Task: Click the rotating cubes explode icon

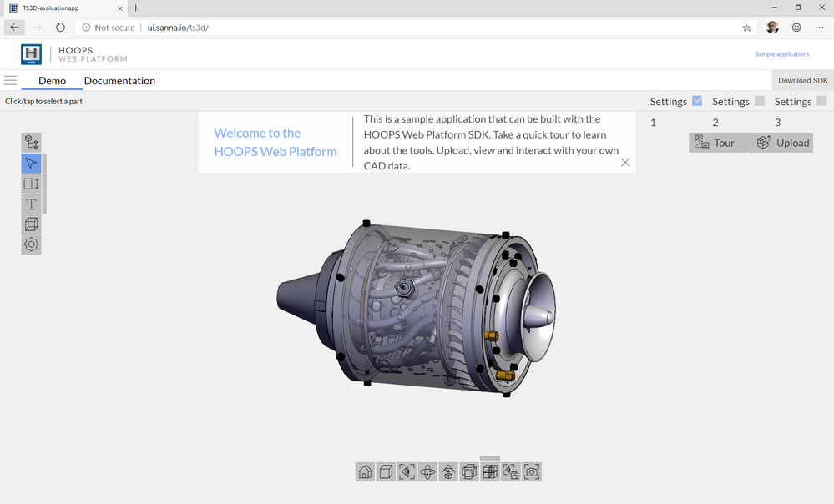Action: pyautogui.click(x=469, y=471)
